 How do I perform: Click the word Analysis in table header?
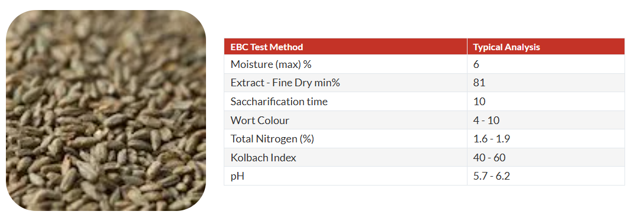coord(523,47)
